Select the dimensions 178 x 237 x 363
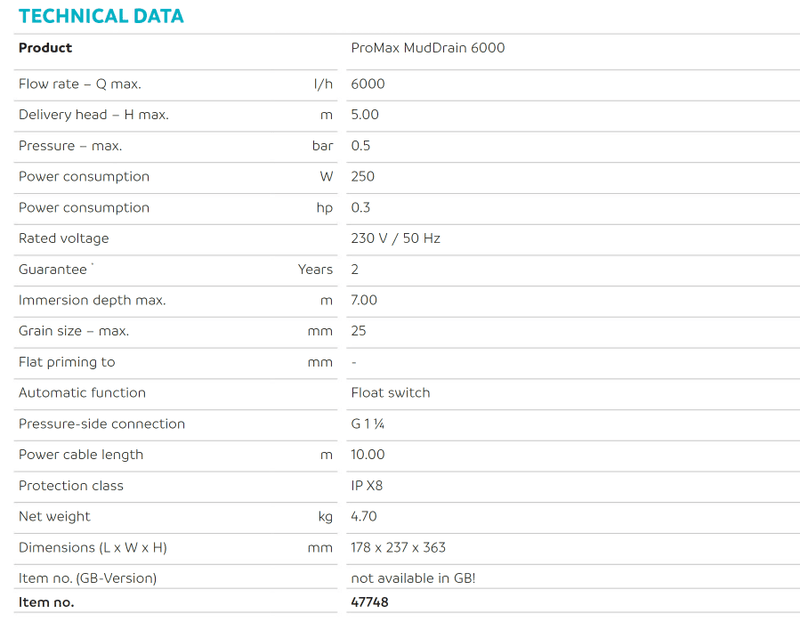Viewport: 800px width, 621px height. coord(398,548)
